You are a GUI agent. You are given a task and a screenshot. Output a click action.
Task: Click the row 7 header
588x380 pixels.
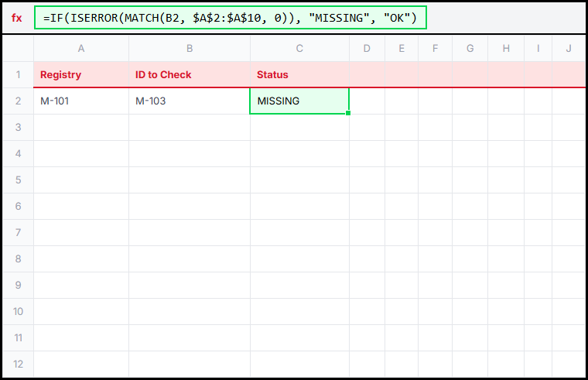[18, 233]
